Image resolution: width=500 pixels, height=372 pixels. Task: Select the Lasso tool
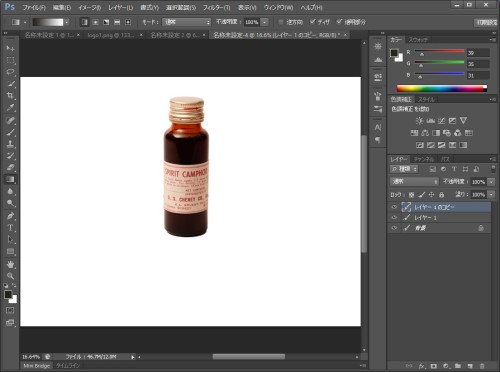tap(10, 72)
